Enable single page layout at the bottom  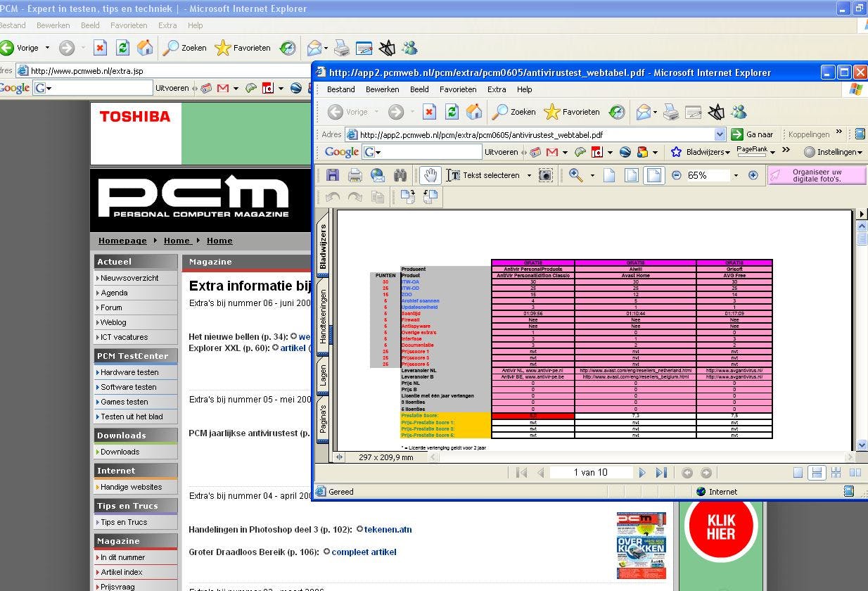click(798, 472)
